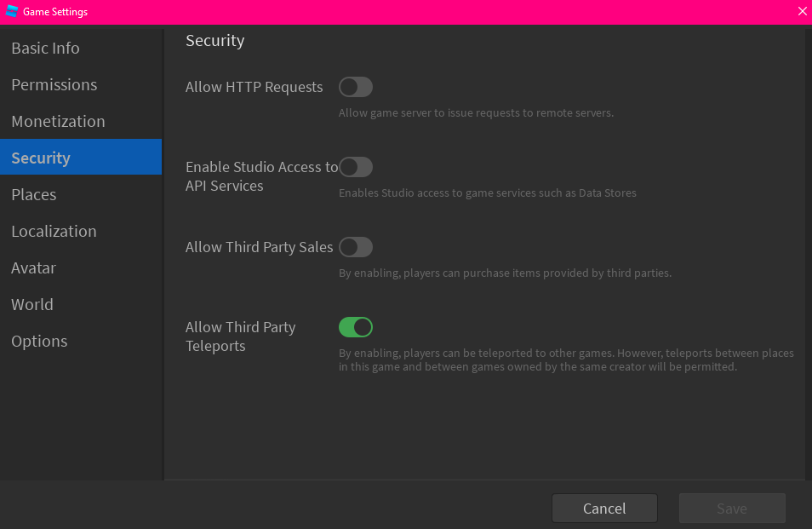812x529 pixels.
Task: Click the Cancel button
Action: pyautogui.click(x=604, y=509)
